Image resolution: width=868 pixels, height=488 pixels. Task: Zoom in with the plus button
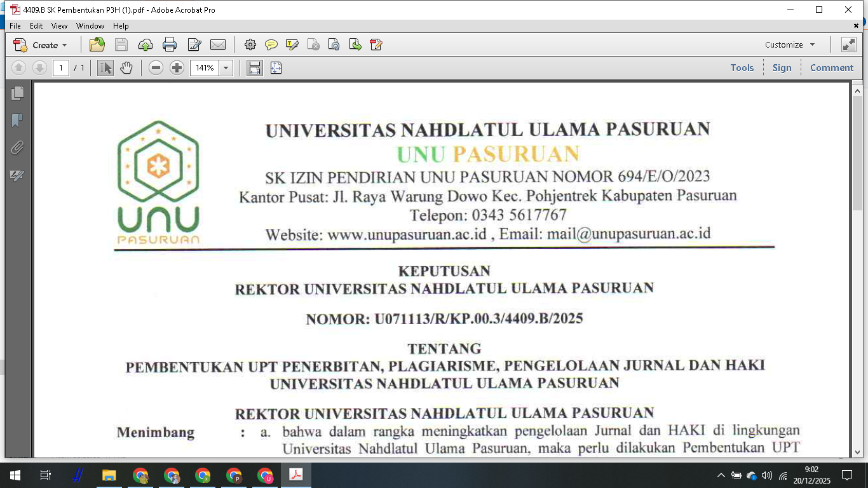(x=177, y=68)
